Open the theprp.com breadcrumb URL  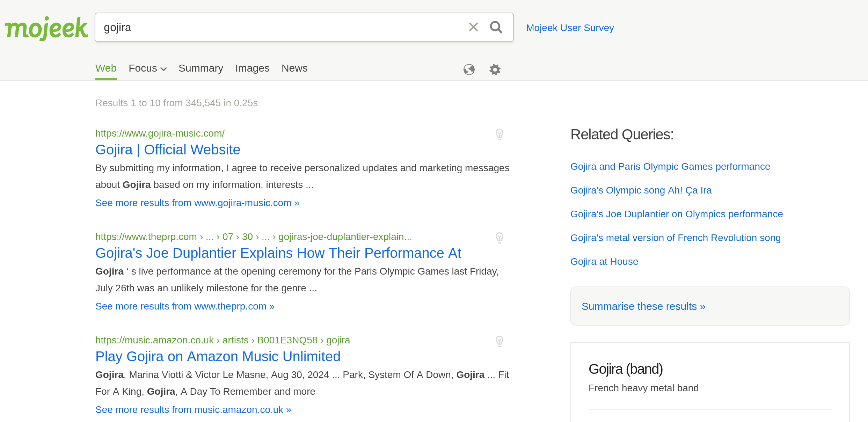pos(254,237)
